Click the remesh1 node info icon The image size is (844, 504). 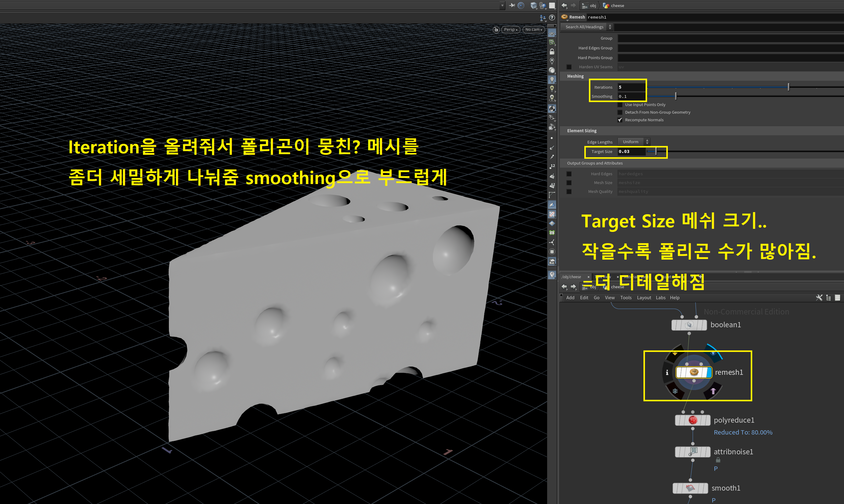click(667, 373)
